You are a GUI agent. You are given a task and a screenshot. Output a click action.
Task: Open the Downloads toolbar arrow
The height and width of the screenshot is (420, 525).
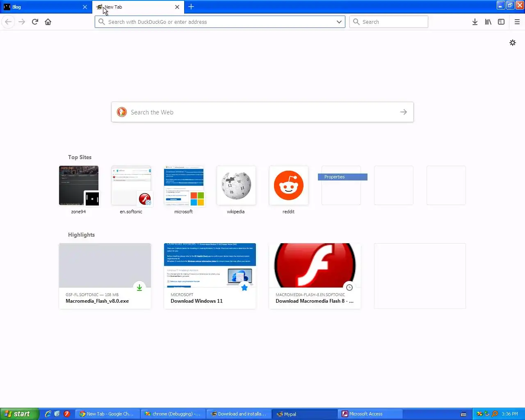pyautogui.click(x=475, y=22)
